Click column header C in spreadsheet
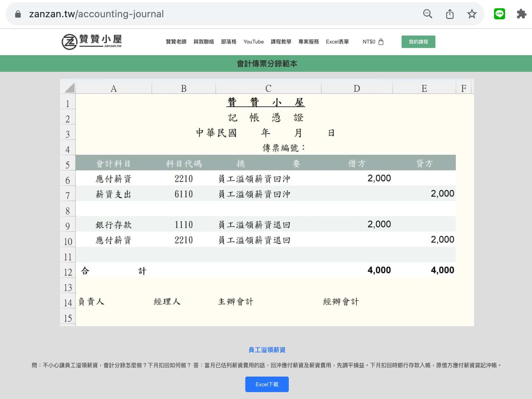 point(268,88)
